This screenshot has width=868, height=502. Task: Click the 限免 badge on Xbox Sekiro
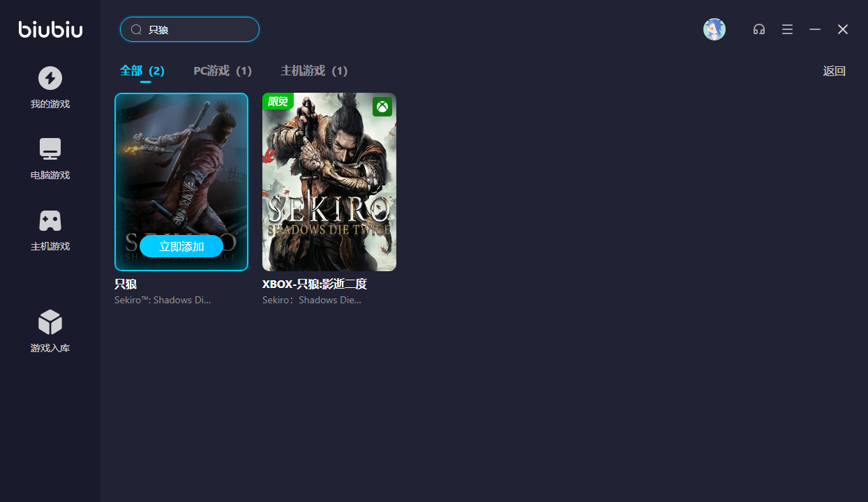[x=278, y=102]
